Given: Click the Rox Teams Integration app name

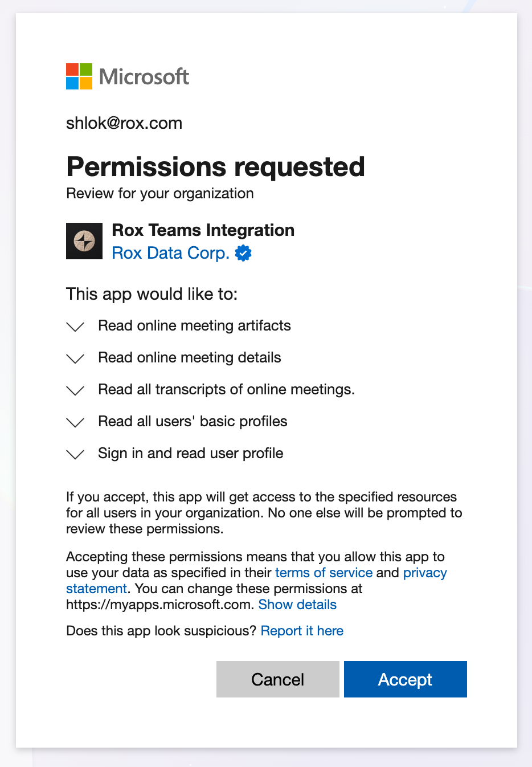Looking at the screenshot, I should (203, 230).
